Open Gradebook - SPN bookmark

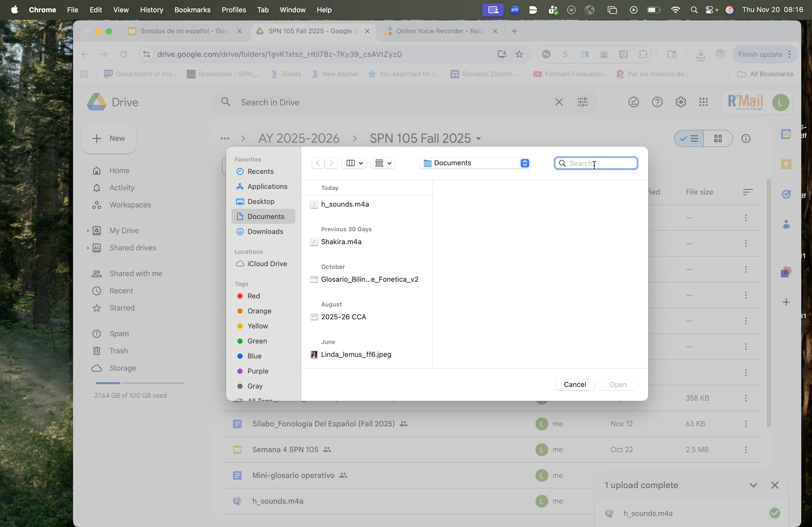click(224, 74)
